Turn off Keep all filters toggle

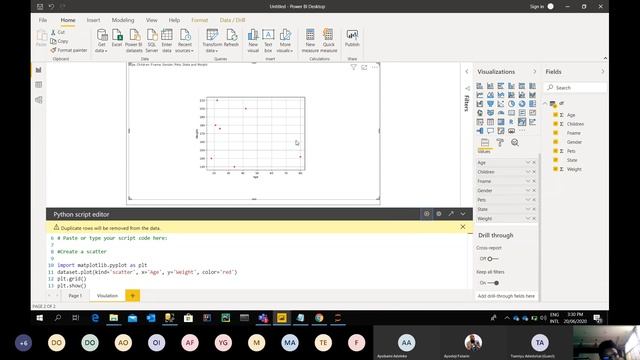point(493,283)
